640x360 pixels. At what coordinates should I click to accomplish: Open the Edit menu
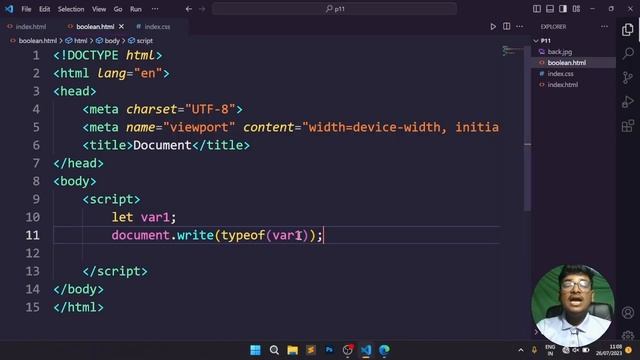point(44,9)
